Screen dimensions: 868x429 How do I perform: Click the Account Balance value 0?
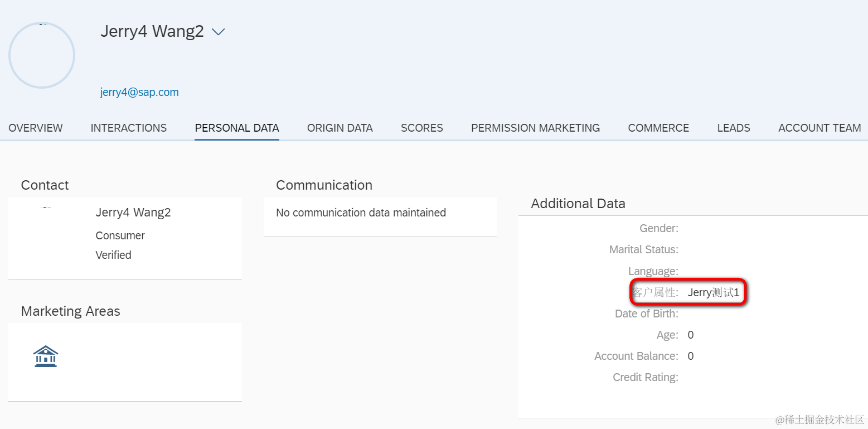click(x=691, y=356)
